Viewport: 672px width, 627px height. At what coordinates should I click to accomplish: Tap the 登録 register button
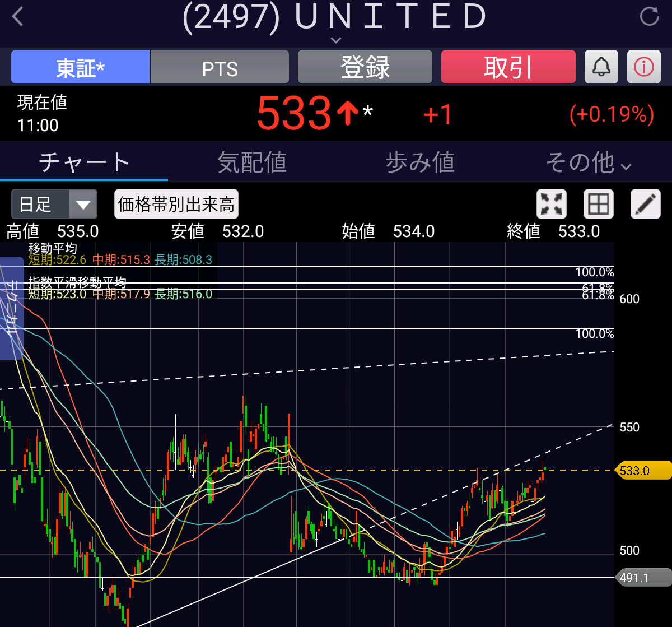[x=365, y=67]
